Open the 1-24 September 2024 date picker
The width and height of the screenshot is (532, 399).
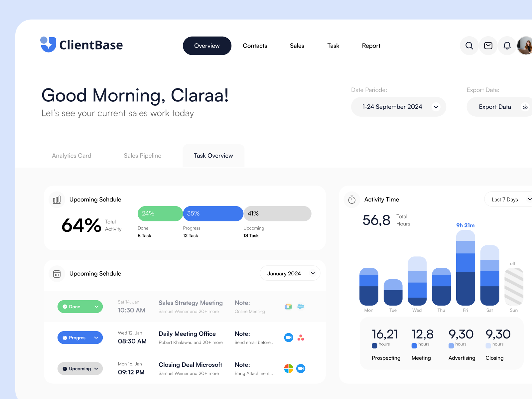[398, 107]
